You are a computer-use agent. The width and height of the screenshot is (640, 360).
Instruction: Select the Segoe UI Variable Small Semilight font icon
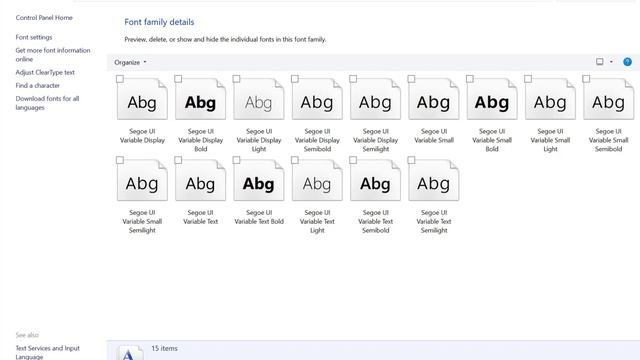point(142,180)
